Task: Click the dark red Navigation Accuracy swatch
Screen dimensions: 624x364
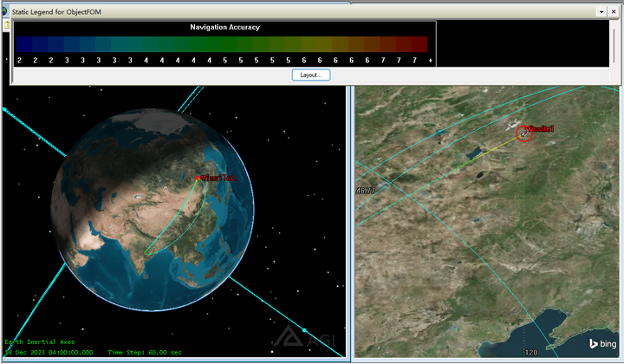Action: tap(419, 44)
